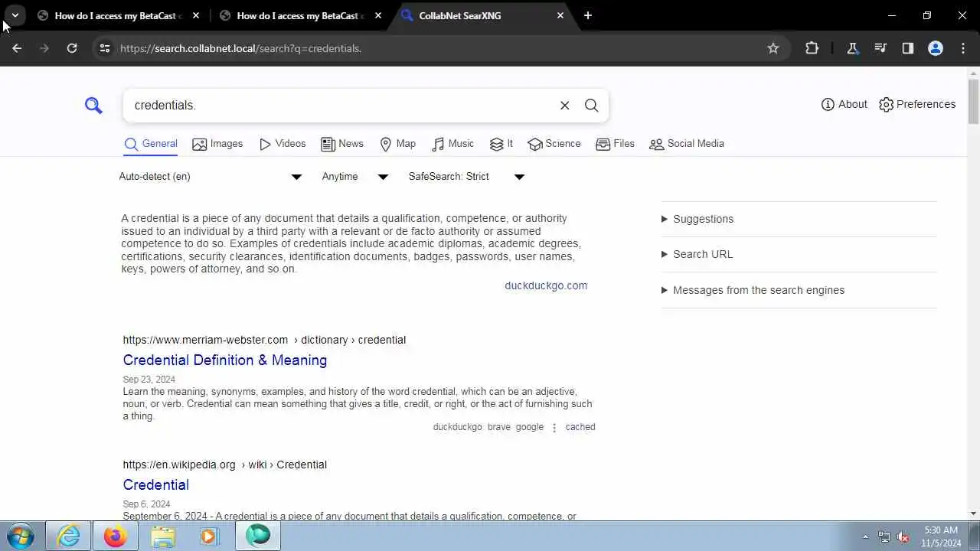
Task: Switch to the Social Media category
Action: (x=687, y=144)
